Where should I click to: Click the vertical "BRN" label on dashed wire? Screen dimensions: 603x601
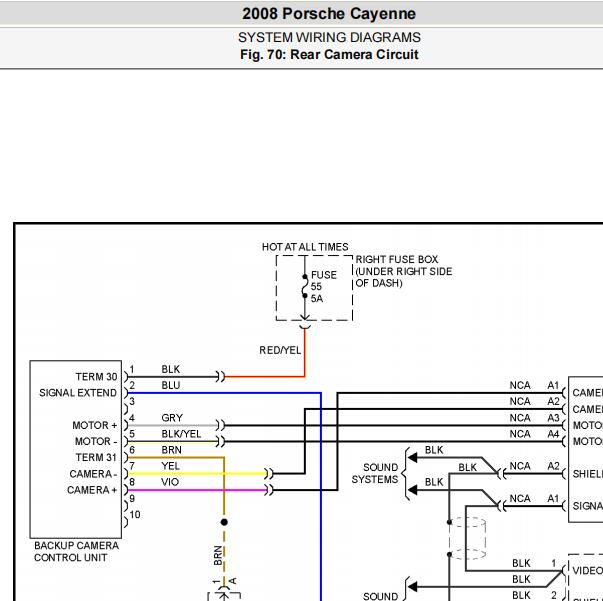click(218, 556)
